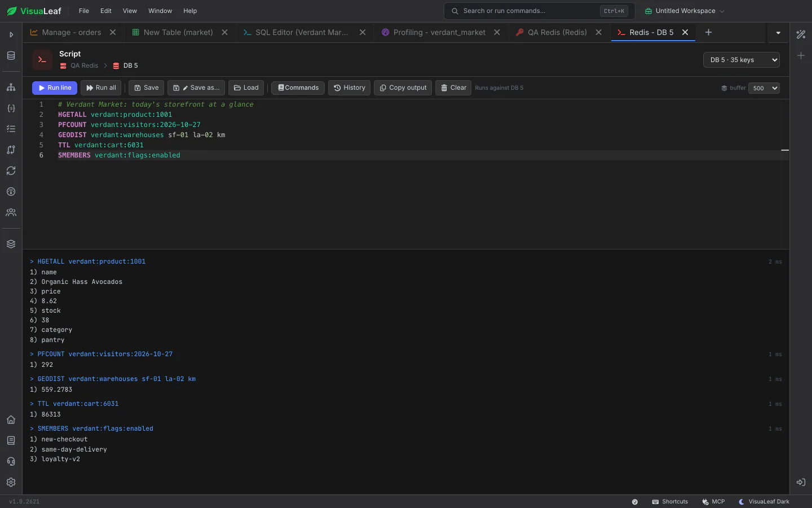
Task: Open the compare branches icon in sidebar
Action: click(x=11, y=150)
